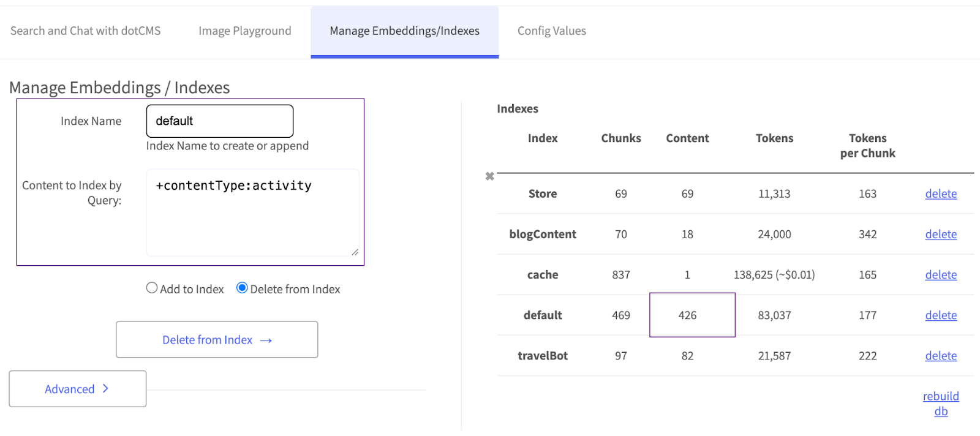Select the Manage Embeddings/Indexes tab
Image resolution: width=980 pixels, height=436 pixels.
point(404,31)
